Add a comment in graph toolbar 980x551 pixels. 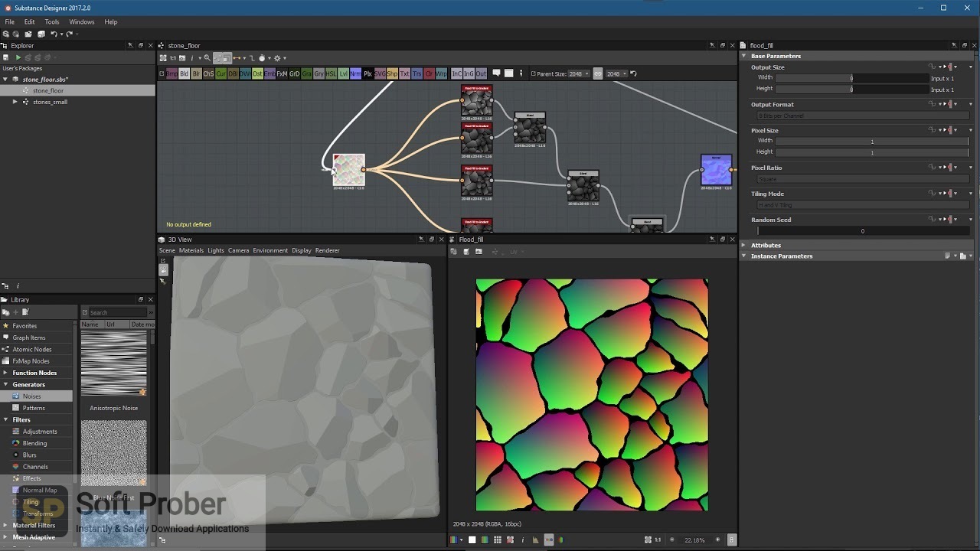[495, 73]
